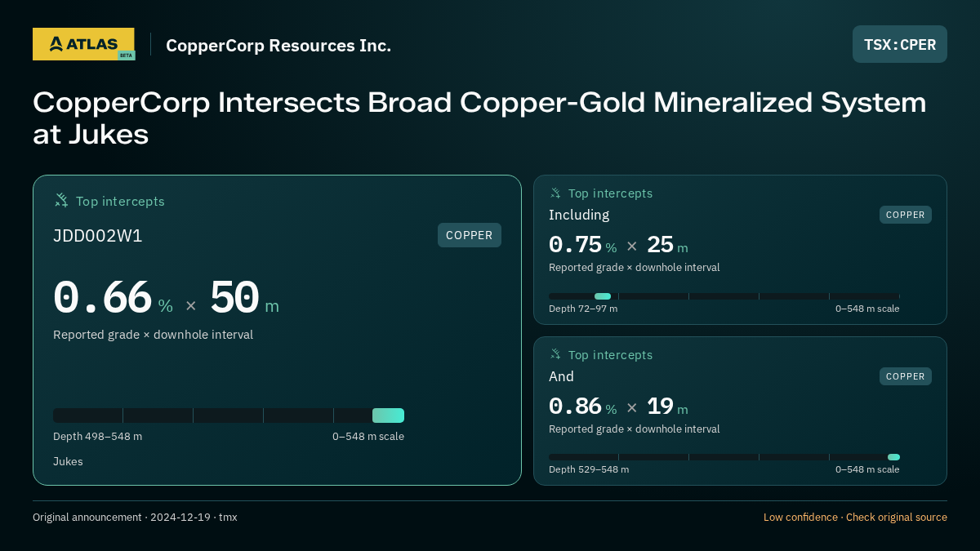The image size is (980, 551).
Task: Click the JDD002W1 hole ID
Action: click(98, 236)
